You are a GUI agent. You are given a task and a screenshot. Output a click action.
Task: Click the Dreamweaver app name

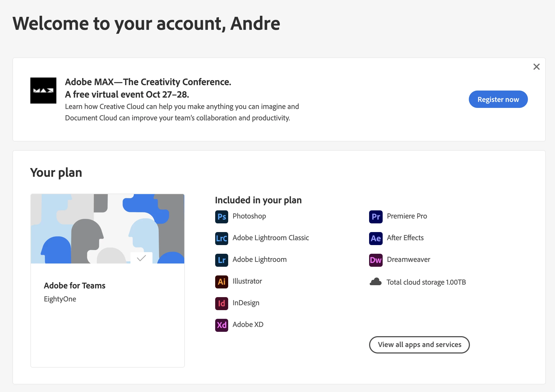point(408,259)
